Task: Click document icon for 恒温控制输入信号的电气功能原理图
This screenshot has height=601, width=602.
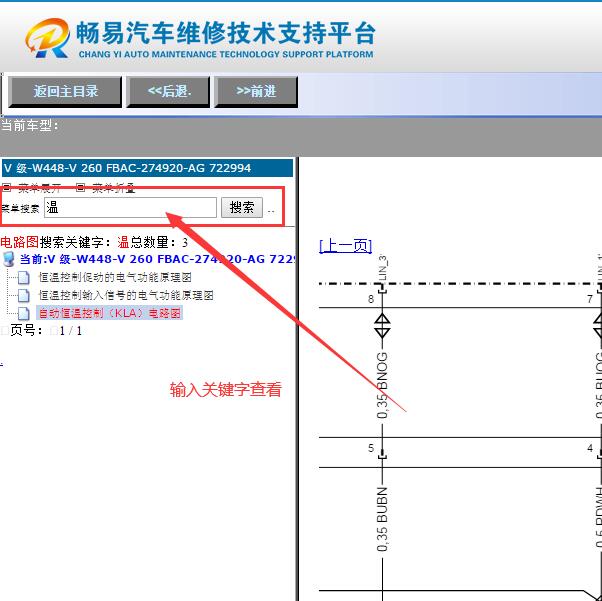Action: tap(24, 295)
